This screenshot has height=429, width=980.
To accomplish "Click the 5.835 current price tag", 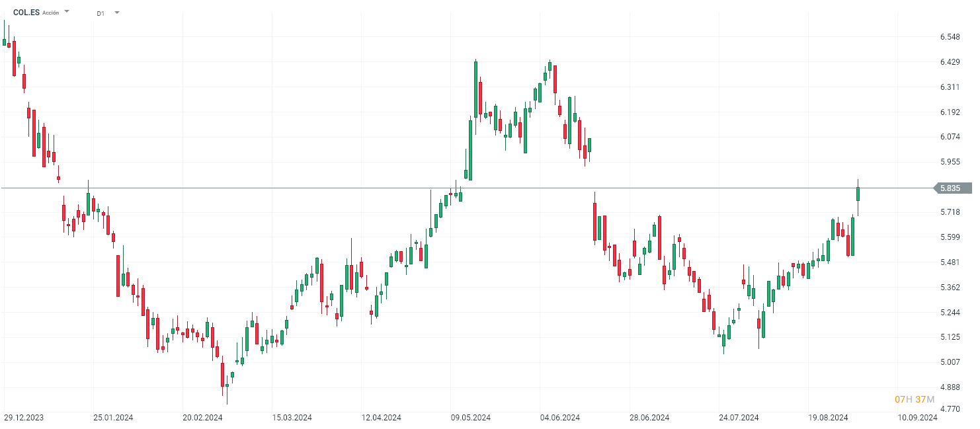I will [950, 188].
